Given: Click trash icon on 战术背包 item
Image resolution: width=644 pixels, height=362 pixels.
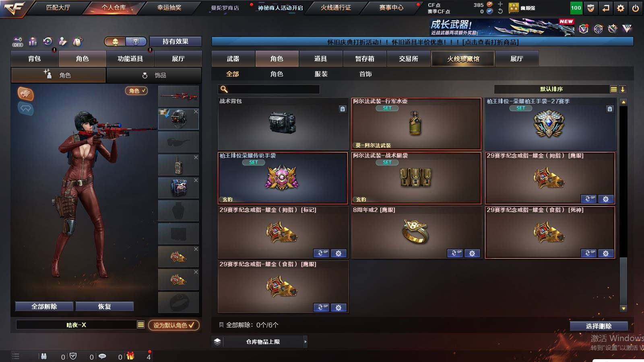Looking at the screenshot, I should pos(343,109).
